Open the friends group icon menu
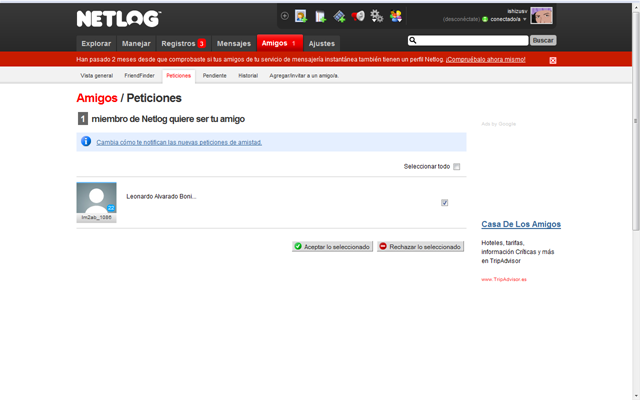Screen dimensions: 640x400 click(396, 16)
